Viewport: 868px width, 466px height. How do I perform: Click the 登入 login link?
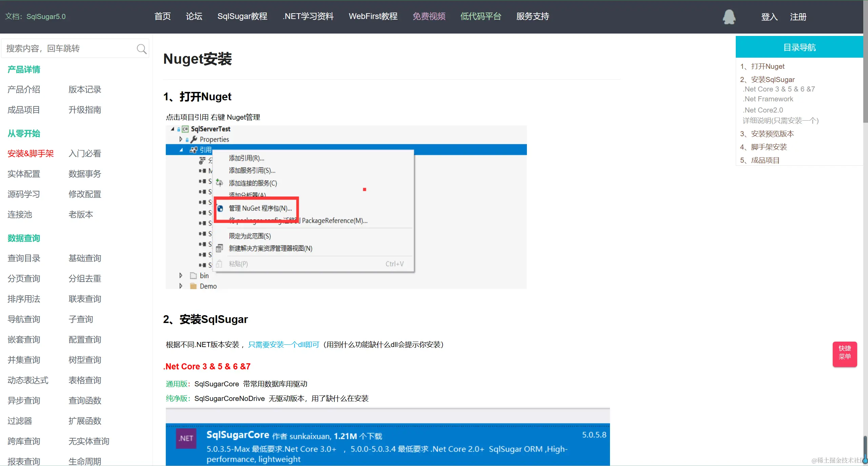click(x=769, y=17)
